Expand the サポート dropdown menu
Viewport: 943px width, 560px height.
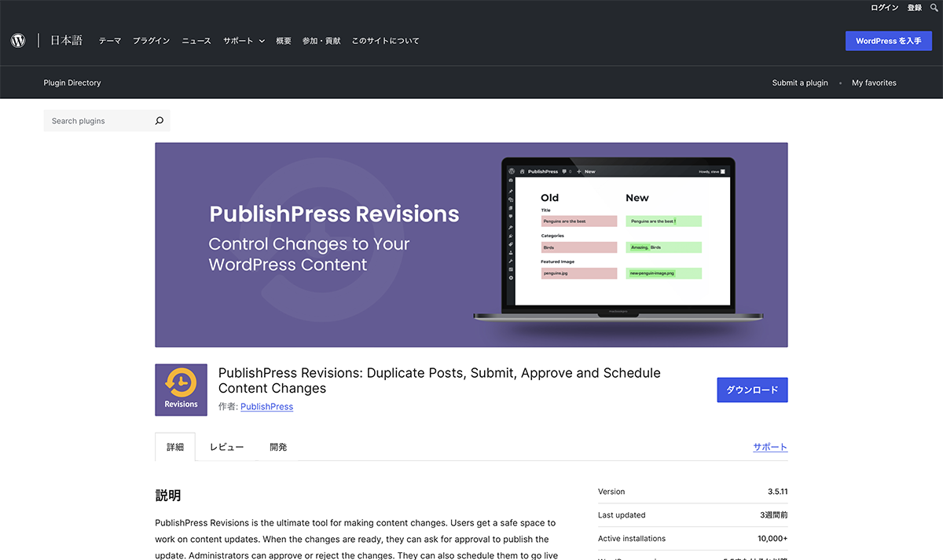(x=244, y=41)
